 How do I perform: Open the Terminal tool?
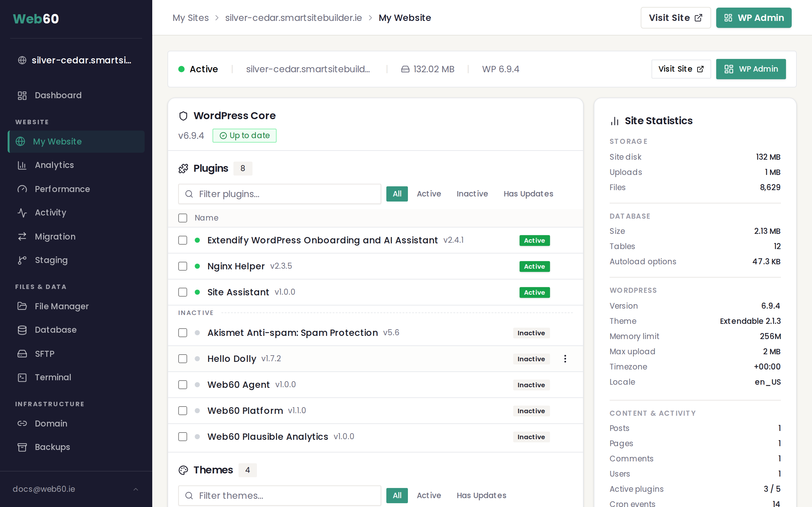tap(53, 377)
